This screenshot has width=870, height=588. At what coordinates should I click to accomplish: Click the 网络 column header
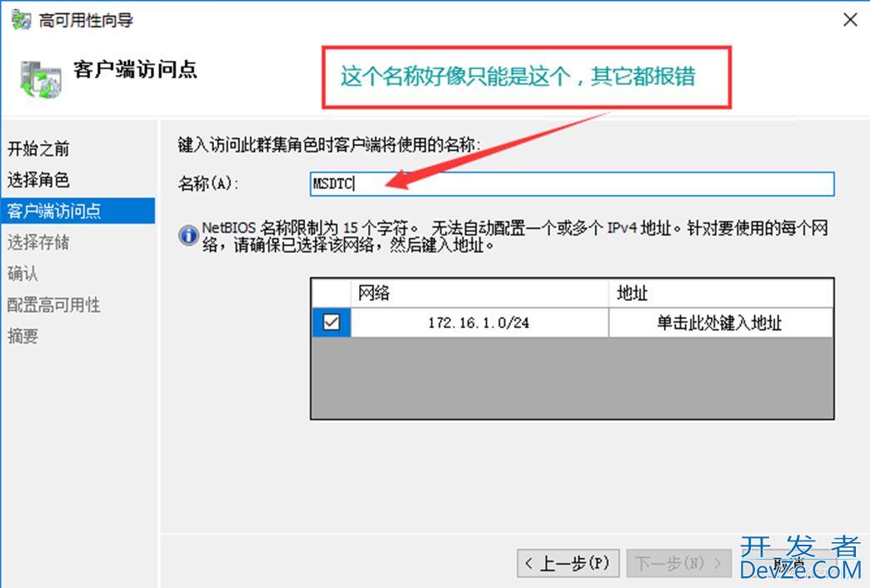click(479, 292)
